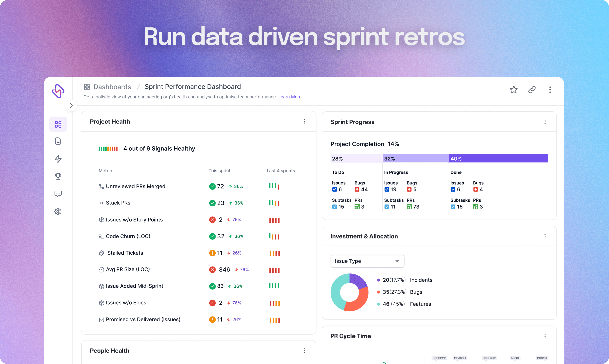Click the Incidents purple legend dot
The height and width of the screenshot is (364, 609).
point(378,280)
